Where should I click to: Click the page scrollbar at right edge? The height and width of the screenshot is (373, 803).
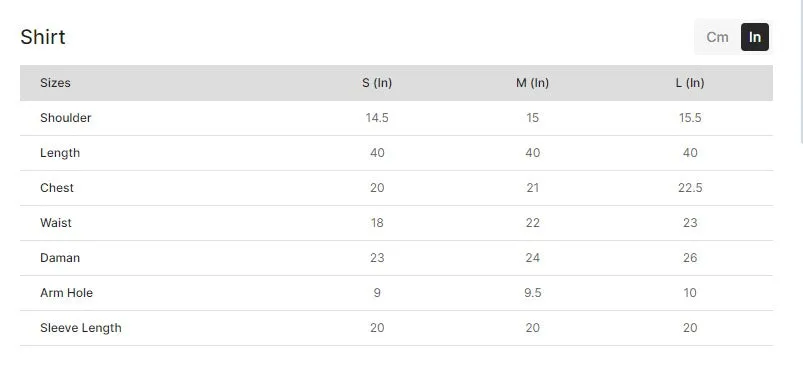(x=801, y=72)
